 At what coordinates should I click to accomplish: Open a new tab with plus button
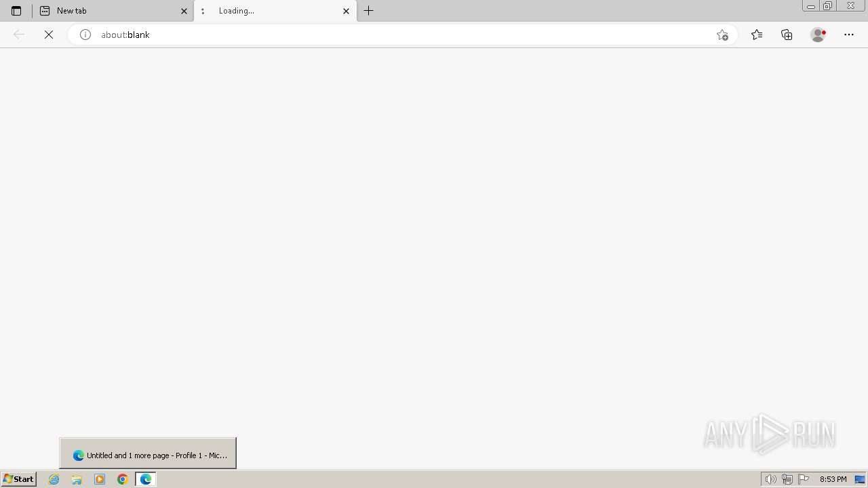[369, 11]
